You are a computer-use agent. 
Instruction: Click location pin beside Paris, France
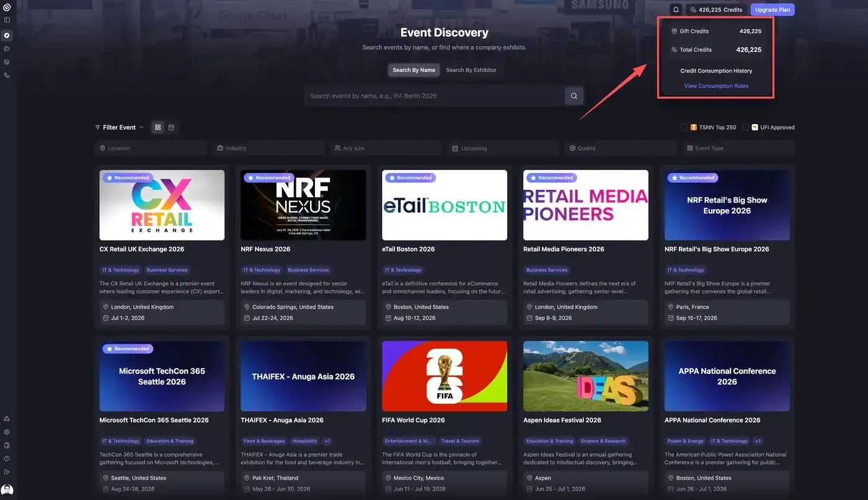coord(671,307)
